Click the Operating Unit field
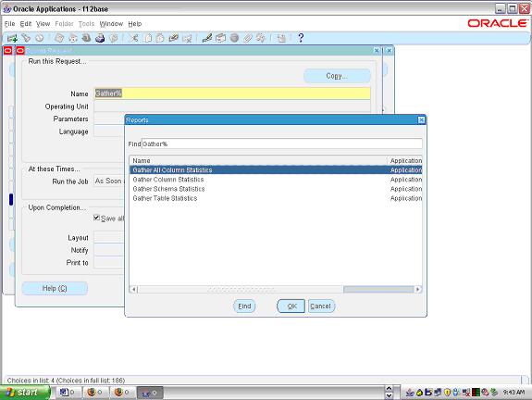The image size is (532, 400). click(x=232, y=106)
